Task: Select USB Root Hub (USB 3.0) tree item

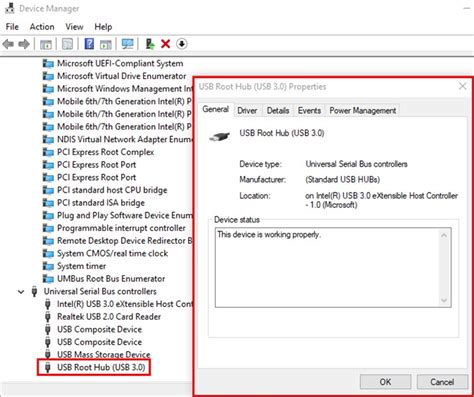Action: tap(101, 367)
